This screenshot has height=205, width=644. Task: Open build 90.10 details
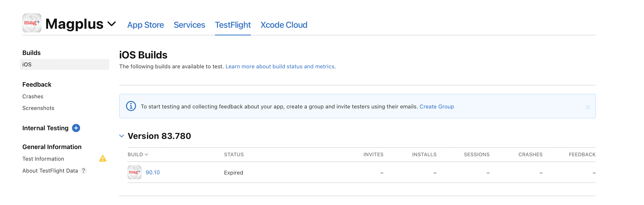pos(153,173)
